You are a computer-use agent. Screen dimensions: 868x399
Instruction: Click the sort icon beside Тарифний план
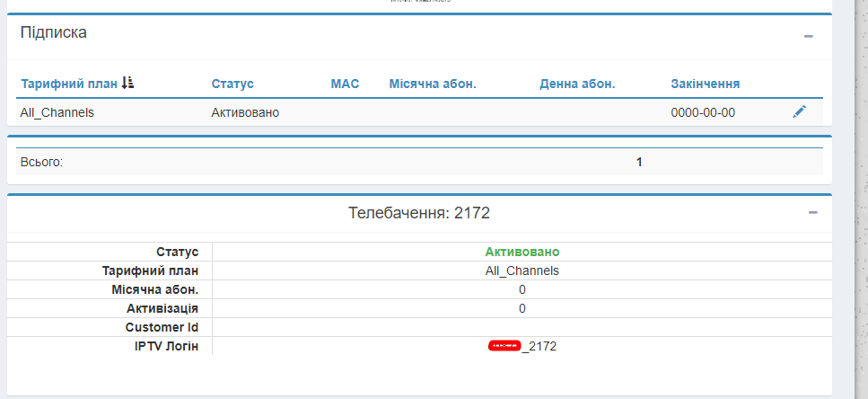pyautogui.click(x=127, y=84)
